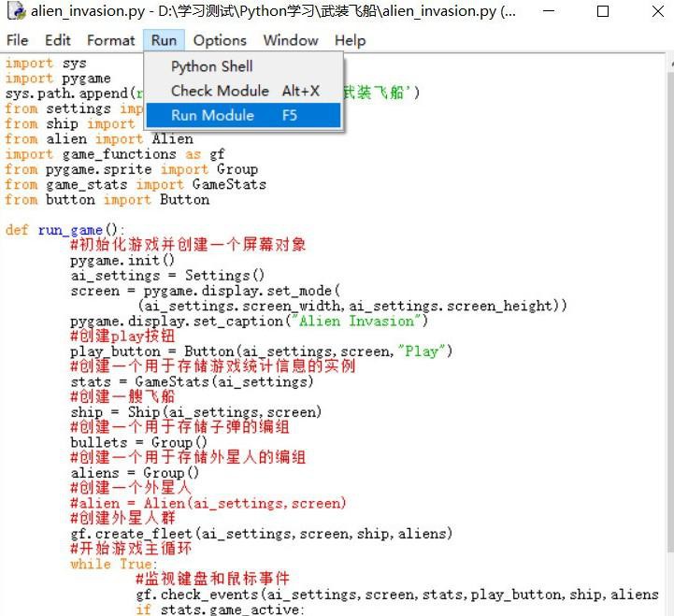Screen dimensions: 674x616
Task: Click the '#开始游戏主循环' comment
Action: click(131, 549)
